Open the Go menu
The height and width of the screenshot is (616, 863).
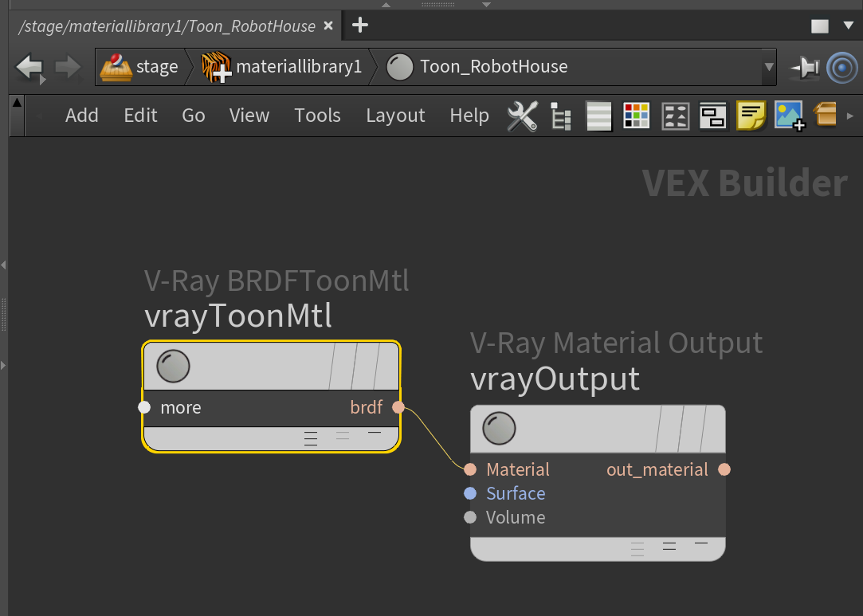pos(193,116)
